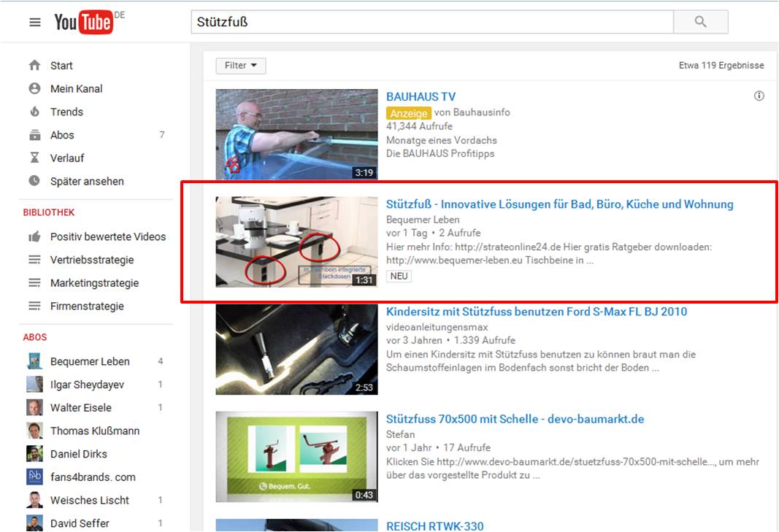This screenshot has height=532, width=779.
Task: Click Bauhausinfo advertiser name
Action: (480, 112)
